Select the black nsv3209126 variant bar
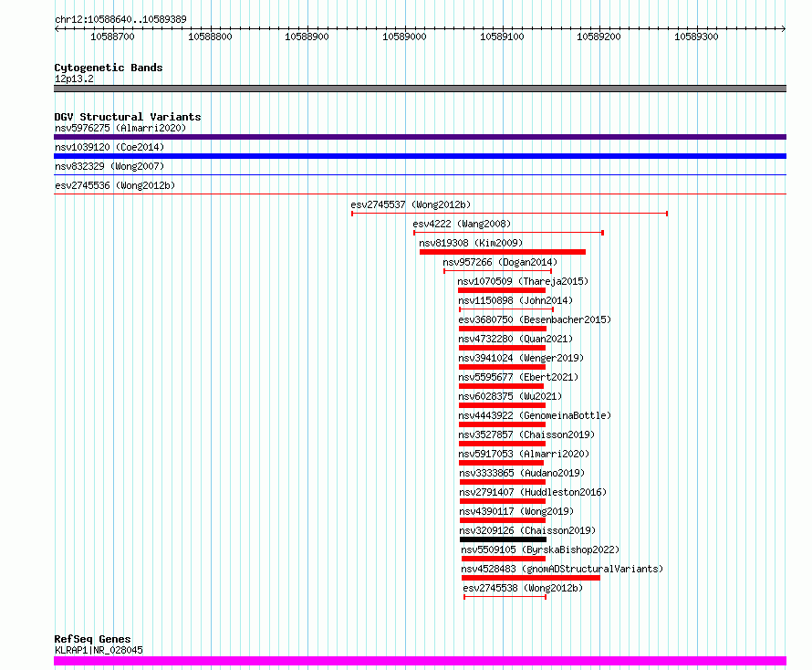 tap(503, 539)
